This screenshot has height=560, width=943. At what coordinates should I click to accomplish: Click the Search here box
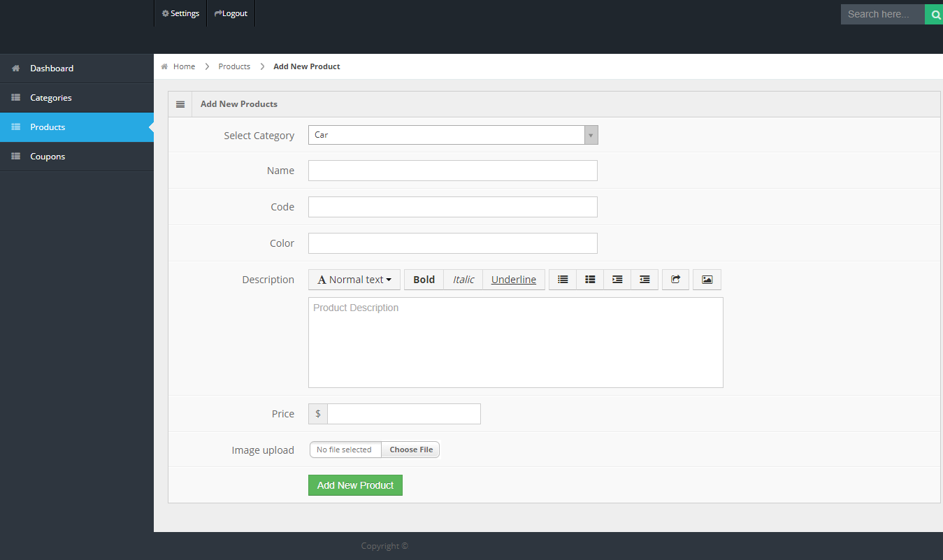point(883,14)
